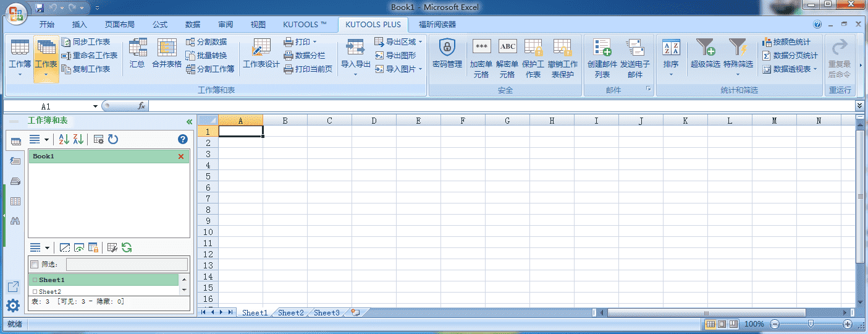Click the find binoculars icon in sidebar
This screenshot has height=334, width=868.
tap(15, 221)
